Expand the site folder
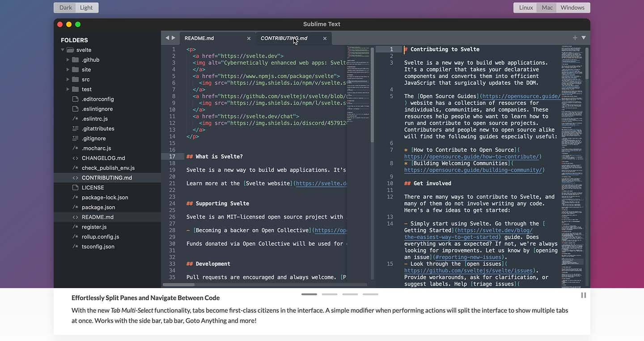Image resolution: width=644 pixels, height=341 pixels. [x=68, y=70]
